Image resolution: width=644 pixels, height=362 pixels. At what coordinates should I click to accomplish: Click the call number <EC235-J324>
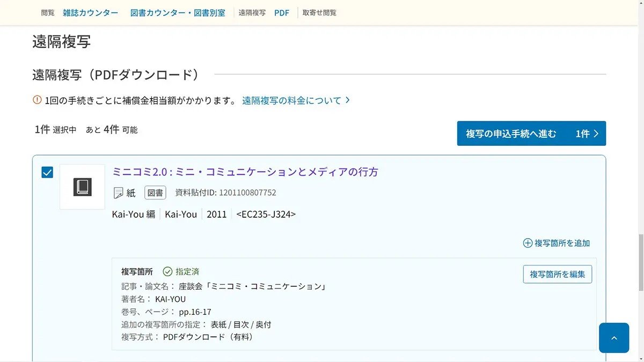(266, 215)
